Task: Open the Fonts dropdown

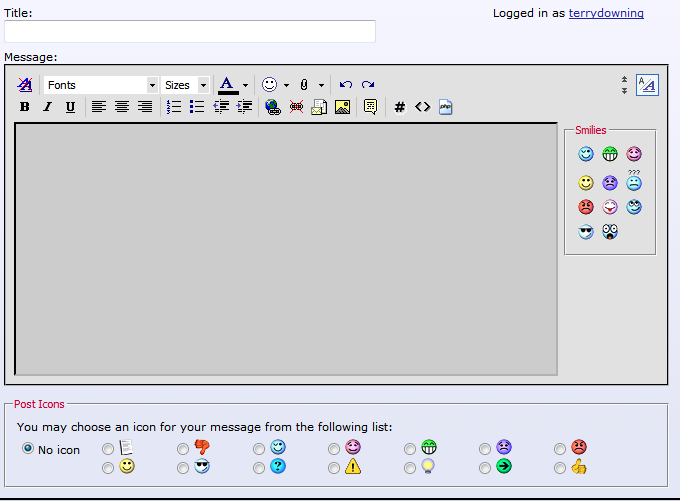Action: [x=100, y=85]
